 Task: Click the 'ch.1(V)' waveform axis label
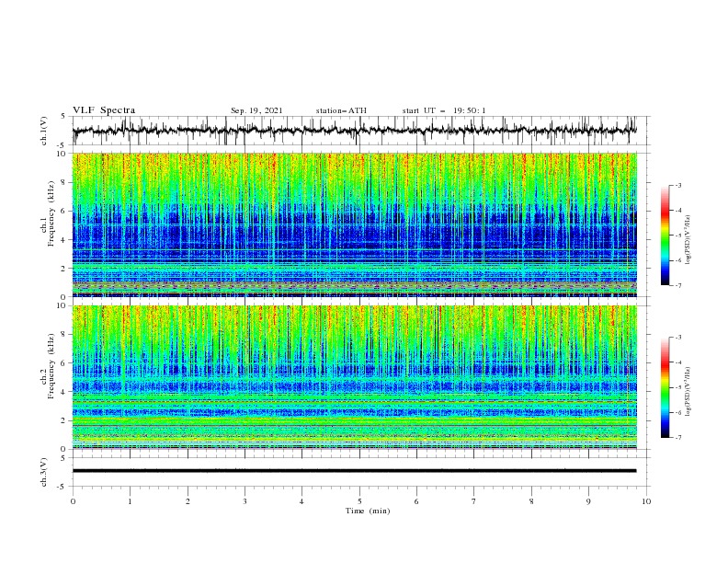[x=44, y=131]
